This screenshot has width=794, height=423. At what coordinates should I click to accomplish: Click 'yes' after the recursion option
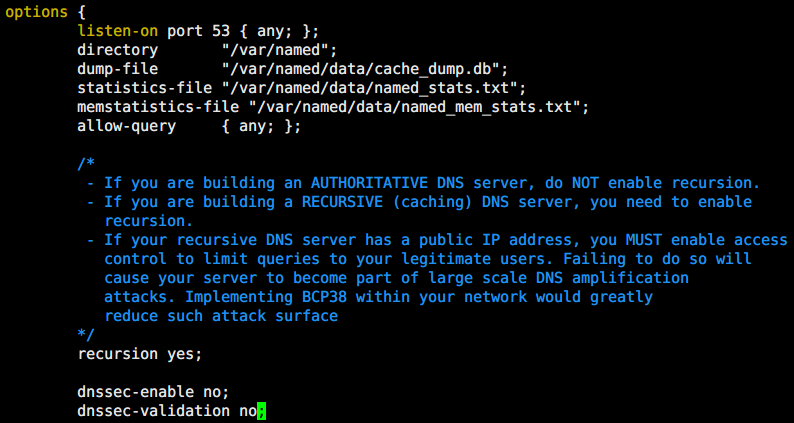click(185, 354)
